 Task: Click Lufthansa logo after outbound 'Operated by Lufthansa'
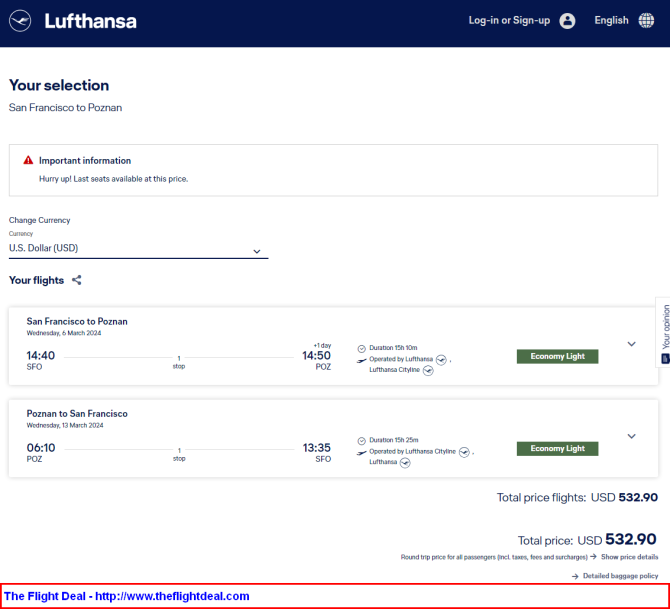(441, 360)
